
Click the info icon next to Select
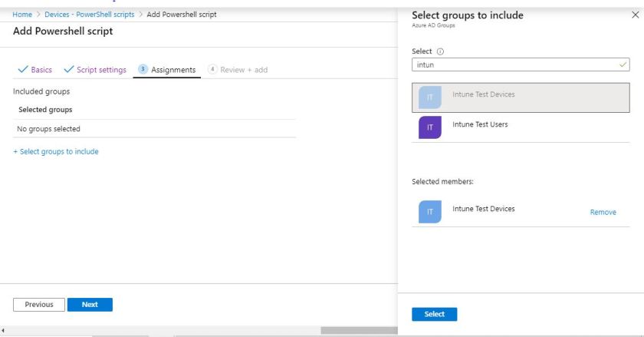coord(441,52)
